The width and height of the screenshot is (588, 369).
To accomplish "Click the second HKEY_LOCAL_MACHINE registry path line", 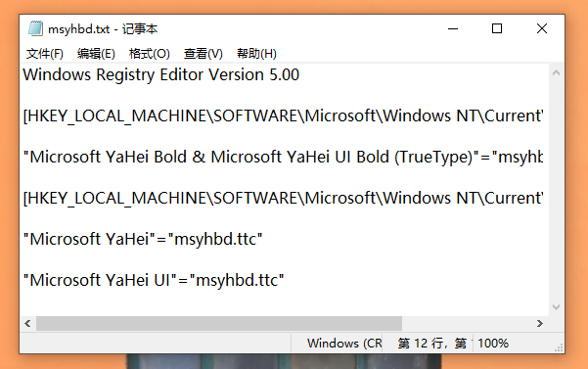I will [x=283, y=198].
